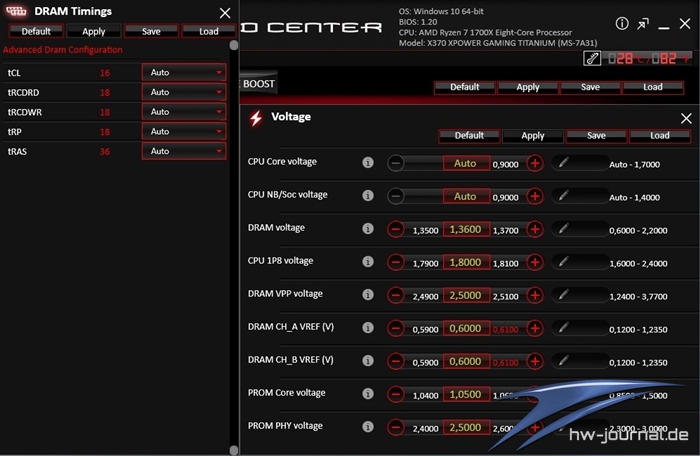The height and width of the screenshot is (456, 700).
Task: Increase DRAM VPP voltage with plus
Action: tap(535, 296)
